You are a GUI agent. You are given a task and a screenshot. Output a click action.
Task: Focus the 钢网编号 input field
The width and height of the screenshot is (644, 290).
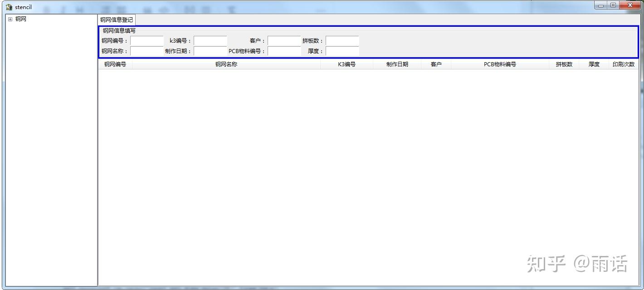(146, 41)
